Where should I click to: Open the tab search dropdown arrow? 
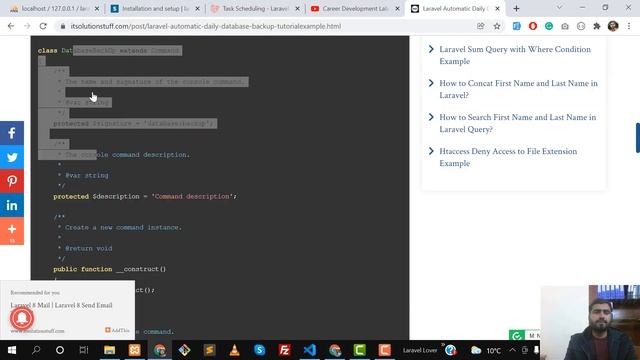click(560, 8)
